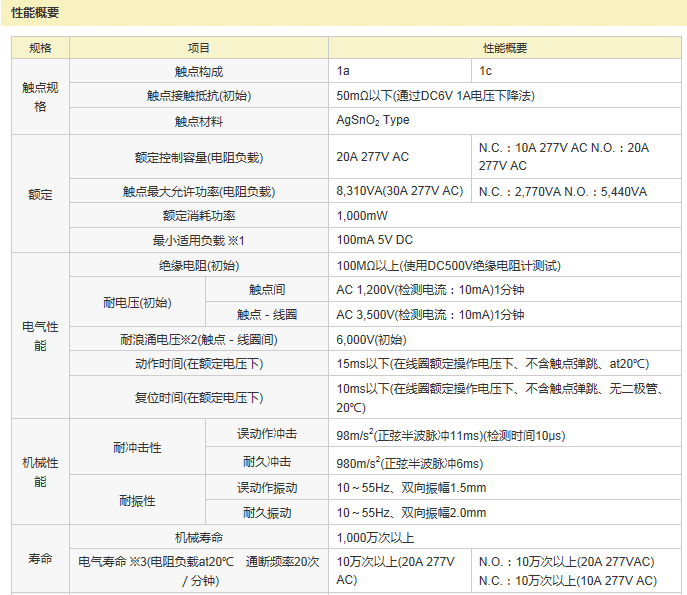
Task: Click the 触点 - 线圈 sub-item cell
Action: pos(267,315)
